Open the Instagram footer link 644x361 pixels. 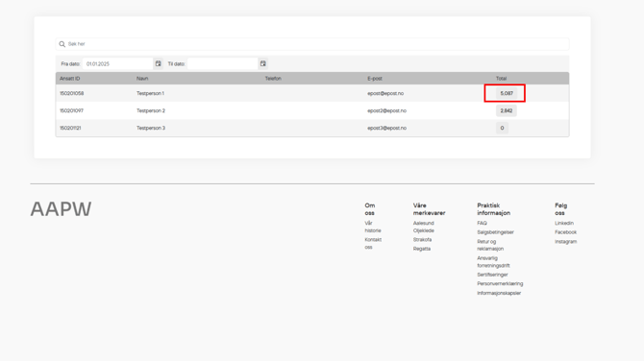[565, 242]
